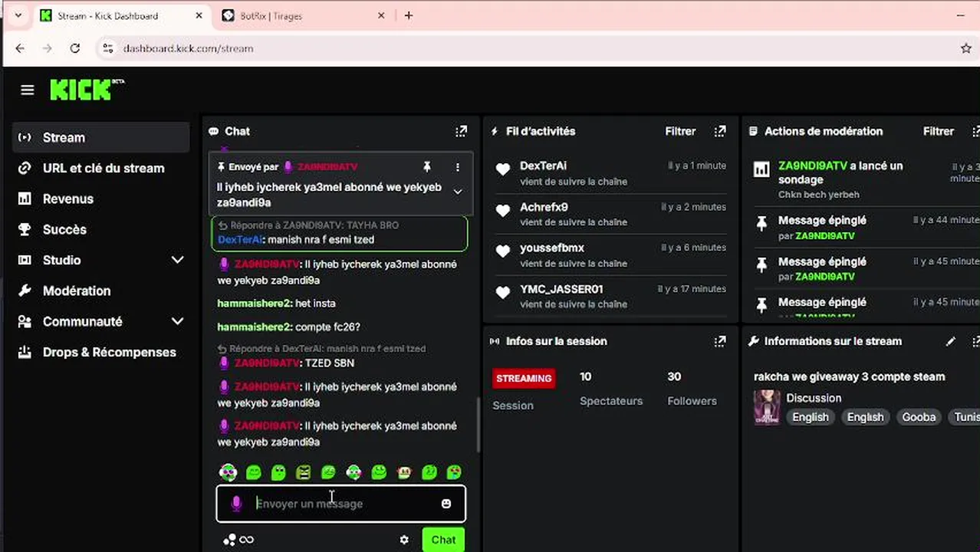This screenshot has width=980, height=552.
Task: Click YMC_JASSER01 name in activity feed
Action: (561, 289)
